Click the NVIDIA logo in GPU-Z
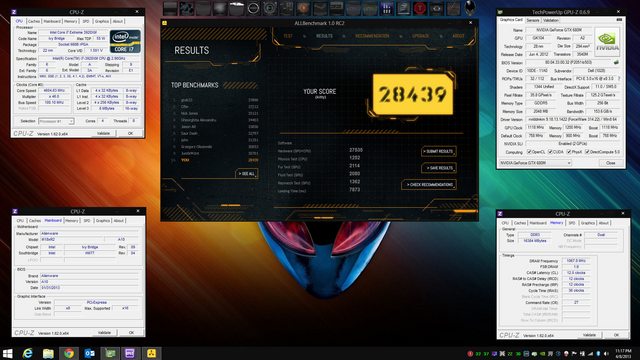The image size is (640, 360). [x=607, y=41]
